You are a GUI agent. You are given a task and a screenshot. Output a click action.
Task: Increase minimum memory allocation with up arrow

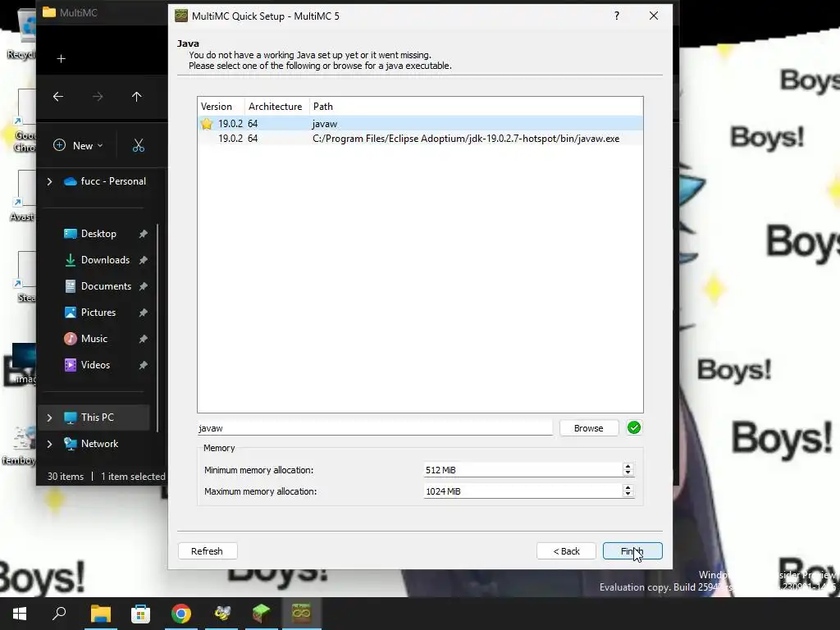pos(628,466)
